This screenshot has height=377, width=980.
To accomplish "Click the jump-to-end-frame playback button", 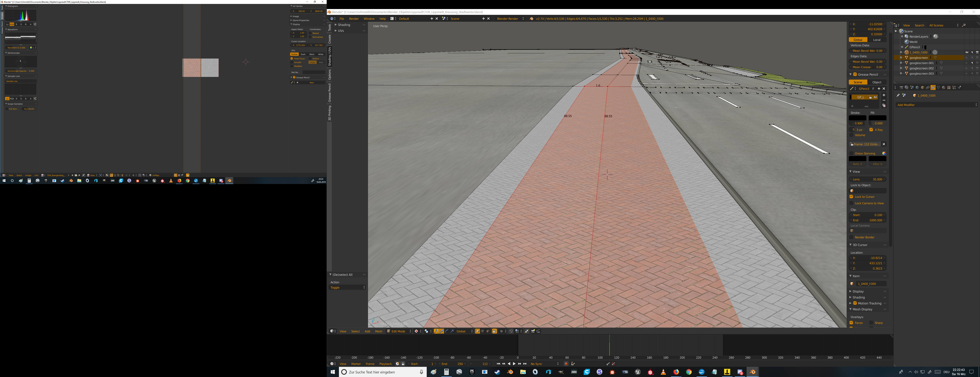I will pyautogui.click(x=525, y=364).
